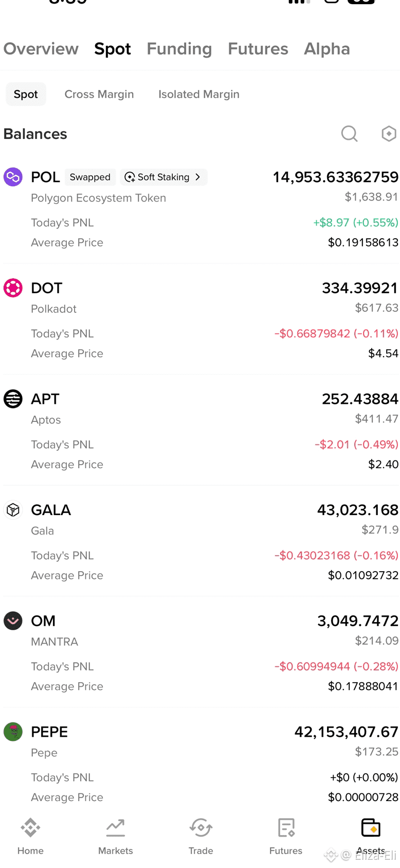
Task: Open the Futures item in bottom navigation
Action: coord(286,837)
